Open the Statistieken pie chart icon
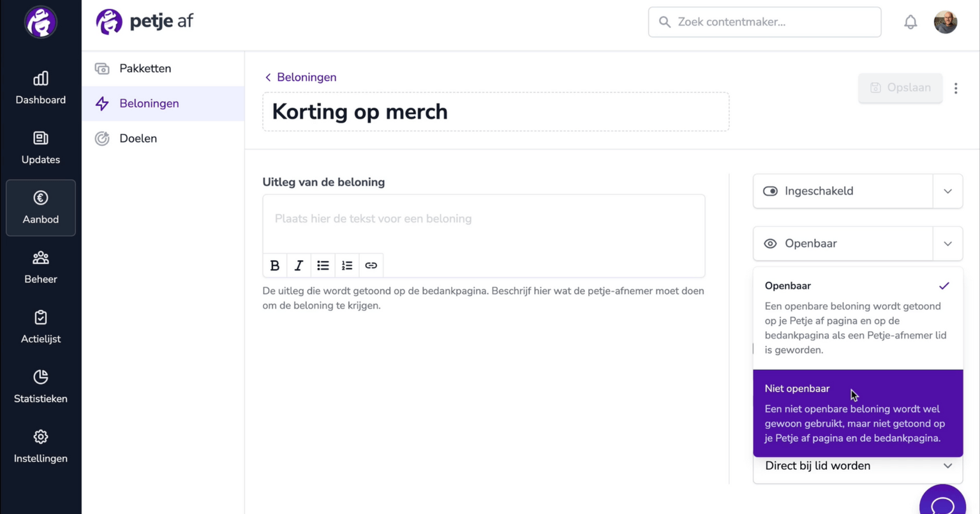 click(40, 377)
